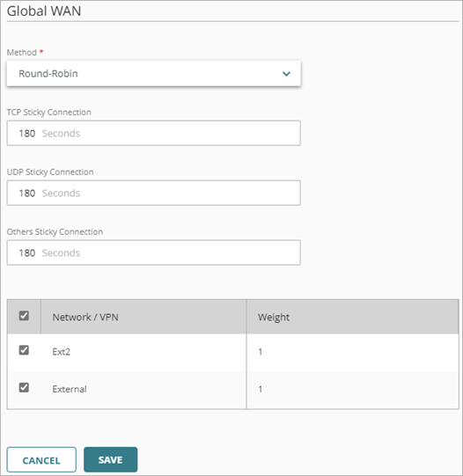The width and height of the screenshot is (463, 476).
Task: Click the Cancel button
Action: (41, 459)
